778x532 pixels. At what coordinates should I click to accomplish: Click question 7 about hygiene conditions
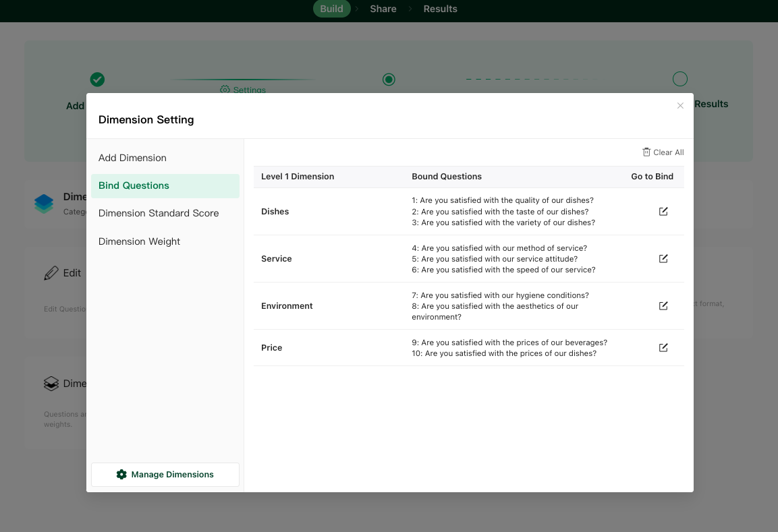tap(500, 295)
